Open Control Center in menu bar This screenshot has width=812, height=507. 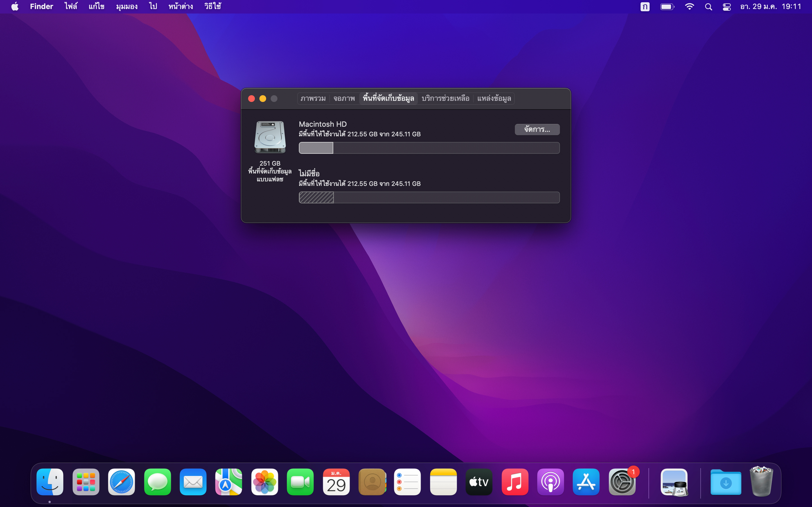click(727, 7)
